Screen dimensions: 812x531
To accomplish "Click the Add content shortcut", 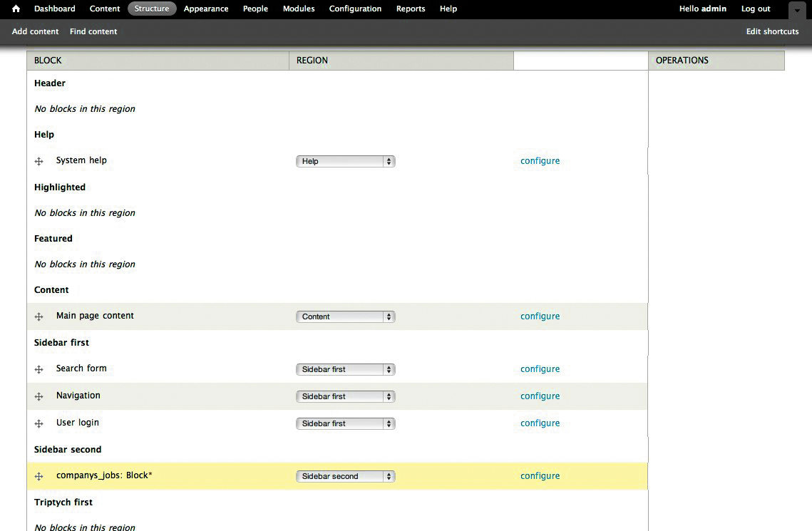I will tap(35, 31).
